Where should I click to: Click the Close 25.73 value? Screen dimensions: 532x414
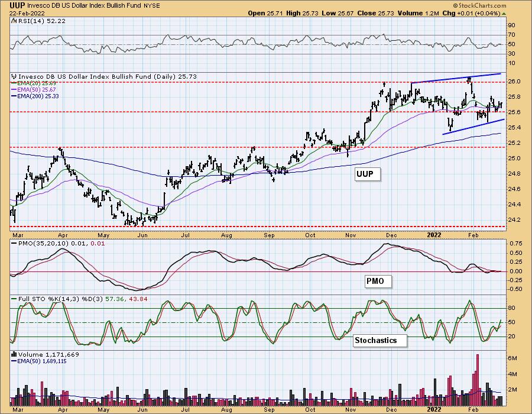[374, 13]
